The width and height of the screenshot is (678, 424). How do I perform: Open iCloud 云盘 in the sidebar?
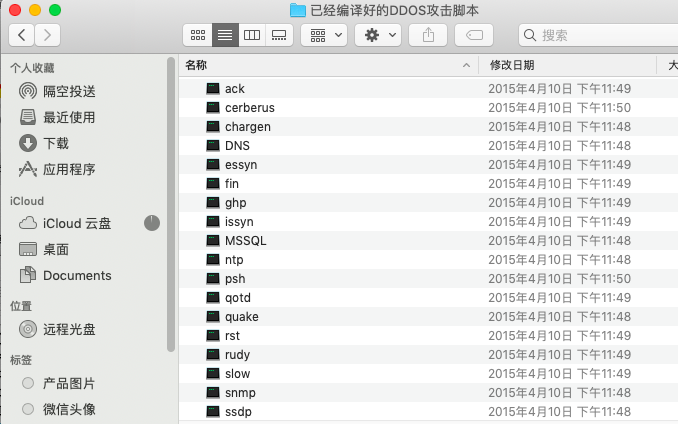pyautogui.click(x=65, y=223)
